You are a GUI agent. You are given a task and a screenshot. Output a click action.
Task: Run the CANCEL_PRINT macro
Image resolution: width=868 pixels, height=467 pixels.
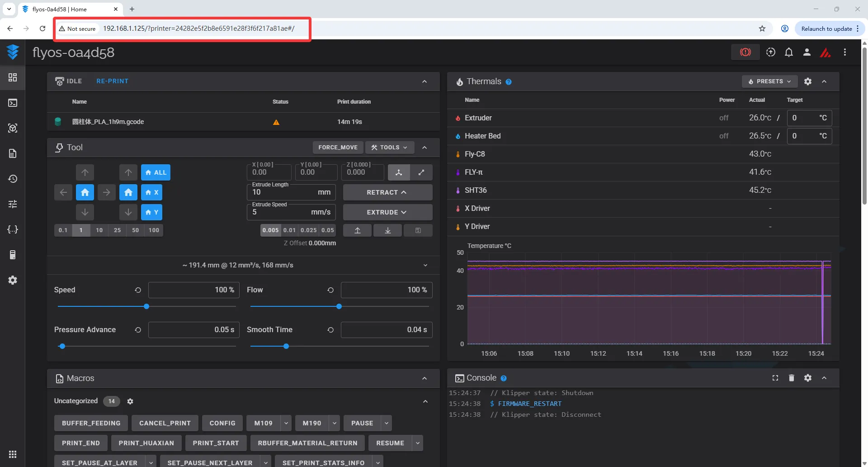(165, 423)
